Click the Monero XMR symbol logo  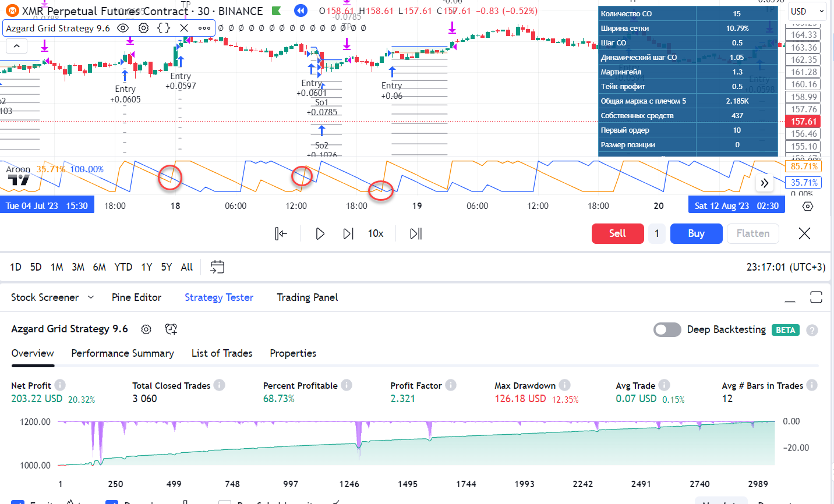click(x=12, y=10)
